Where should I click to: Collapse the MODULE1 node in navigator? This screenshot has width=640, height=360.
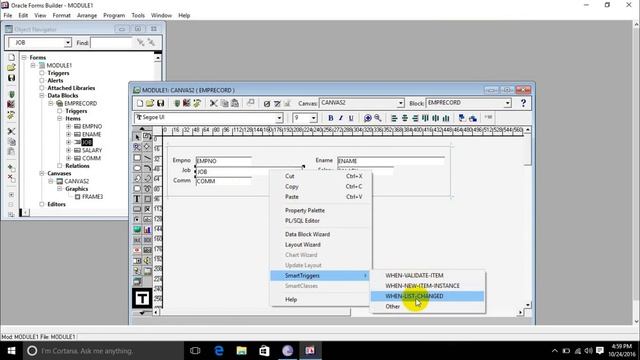33,65
